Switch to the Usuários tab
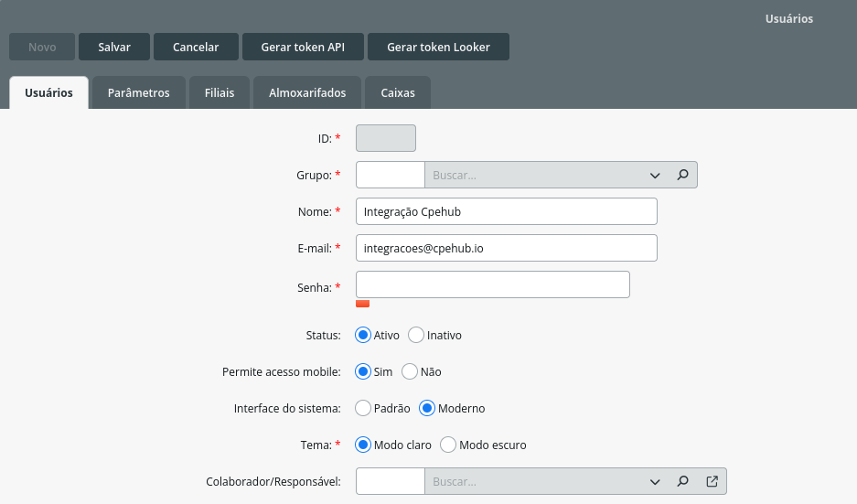Image resolution: width=857 pixels, height=504 pixels. (48, 92)
